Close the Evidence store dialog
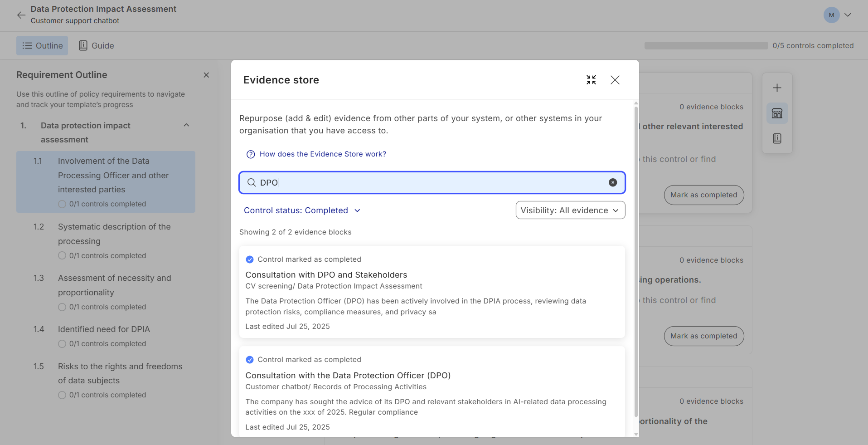 pos(615,80)
